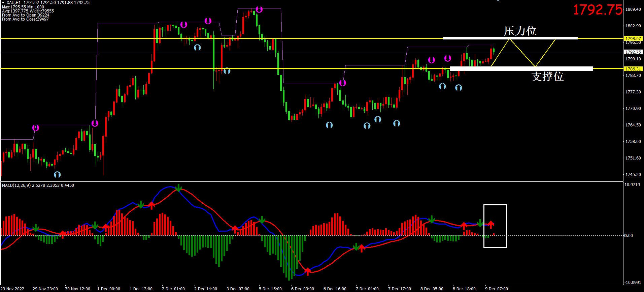Click the 9 Dec 07:00 time axis label
This screenshot has width=644, height=292.
496,289
